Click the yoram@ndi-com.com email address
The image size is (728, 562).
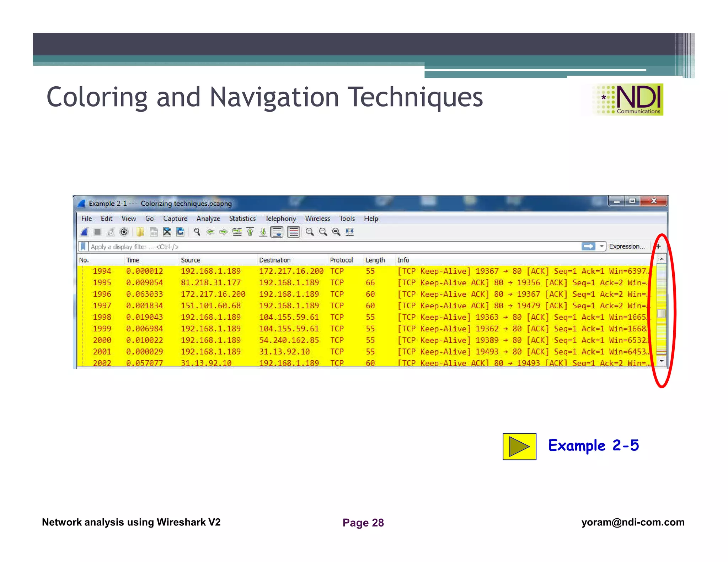tap(633, 522)
